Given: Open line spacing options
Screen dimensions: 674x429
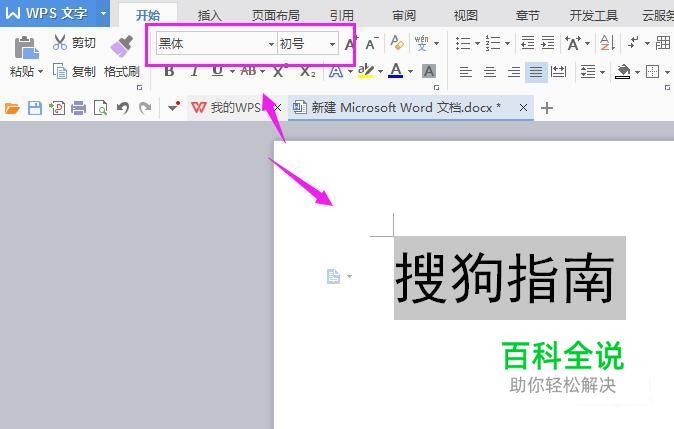Looking at the screenshot, I should [588, 72].
